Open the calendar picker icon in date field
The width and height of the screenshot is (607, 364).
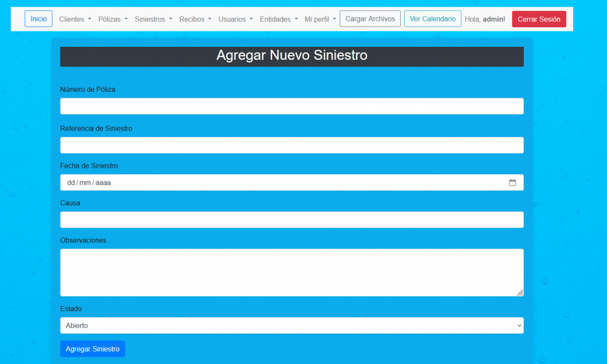pos(512,183)
